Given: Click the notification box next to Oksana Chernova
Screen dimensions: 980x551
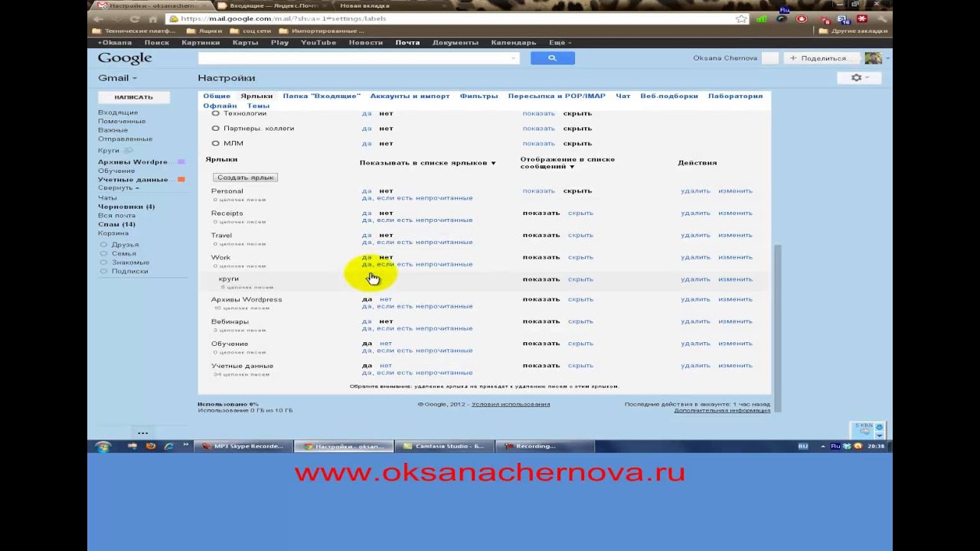Looking at the screenshot, I should [770, 58].
